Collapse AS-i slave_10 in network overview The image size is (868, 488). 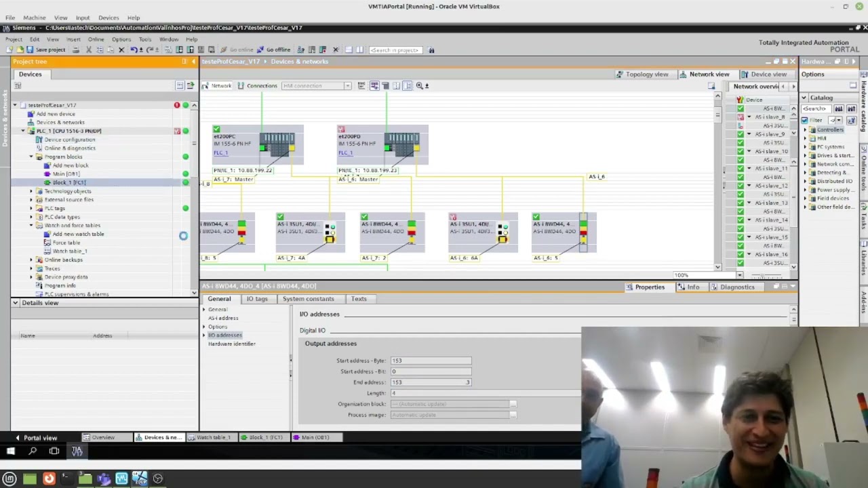tap(749, 152)
